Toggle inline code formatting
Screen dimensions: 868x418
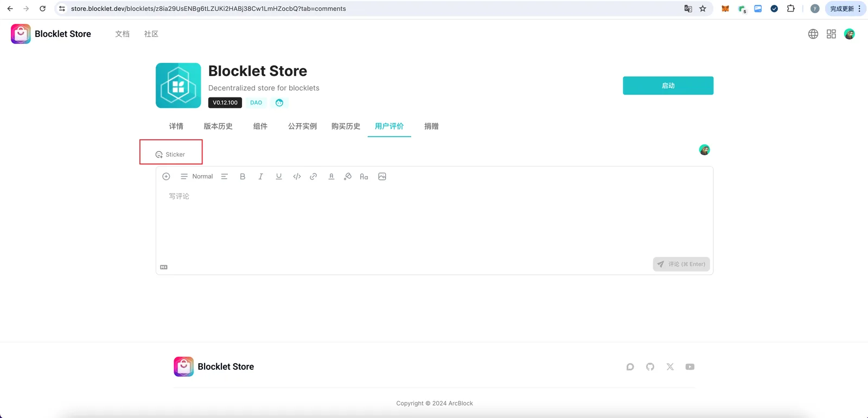coord(297,177)
